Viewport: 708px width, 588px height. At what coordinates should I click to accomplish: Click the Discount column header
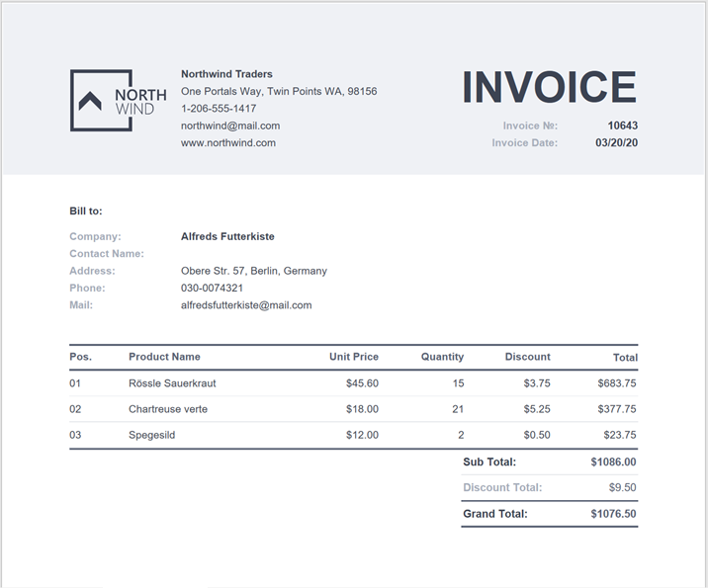pyautogui.click(x=527, y=357)
